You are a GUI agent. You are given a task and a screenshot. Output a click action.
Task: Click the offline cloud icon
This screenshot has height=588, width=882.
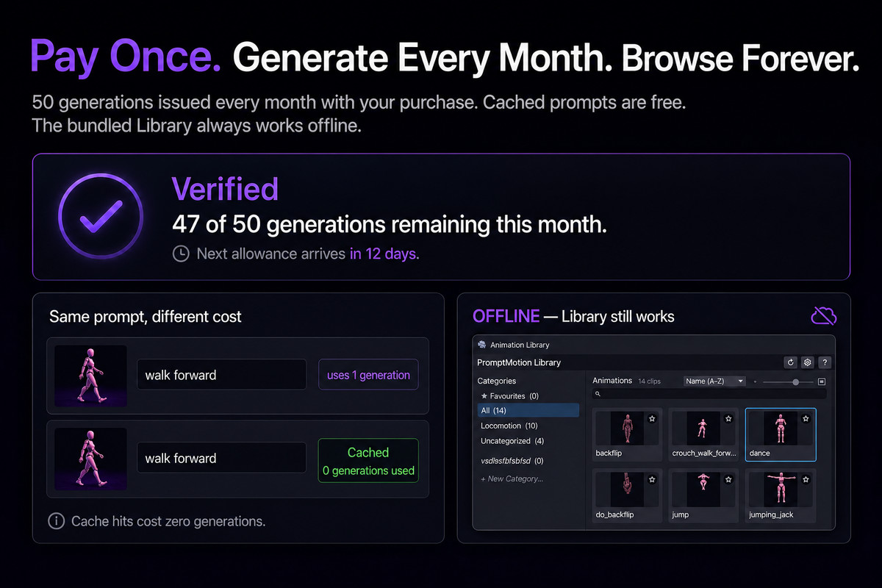pos(823,316)
